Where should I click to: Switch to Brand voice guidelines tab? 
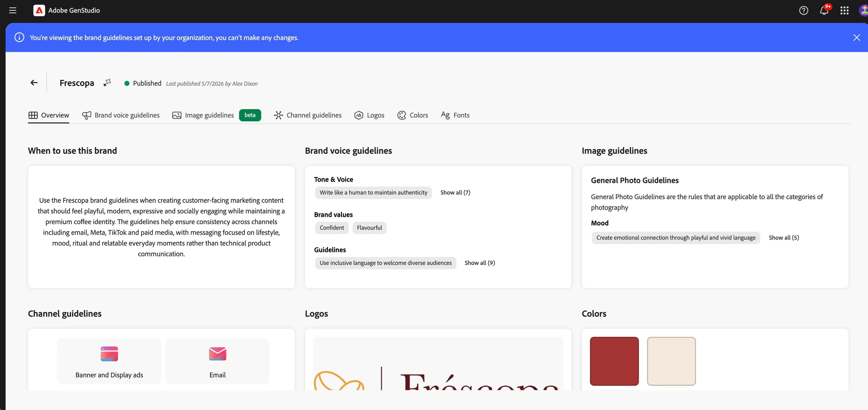click(x=121, y=115)
